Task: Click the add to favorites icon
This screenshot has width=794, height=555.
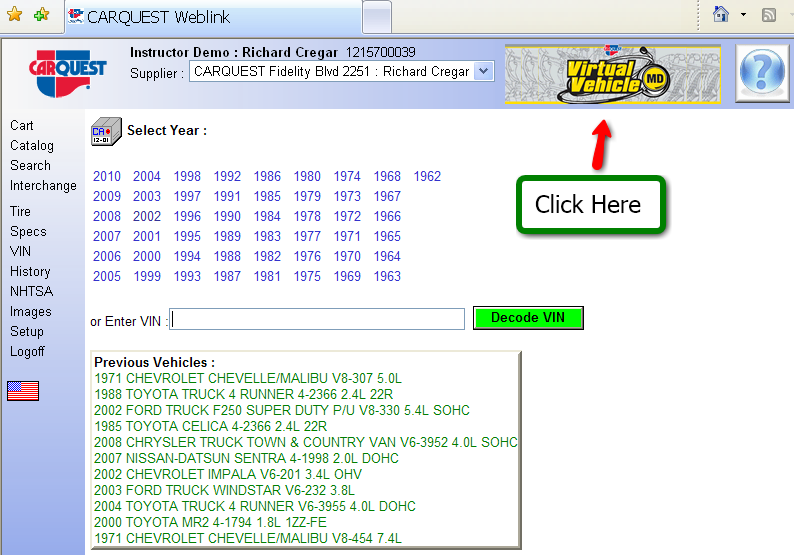Action: tap(42, 14)
